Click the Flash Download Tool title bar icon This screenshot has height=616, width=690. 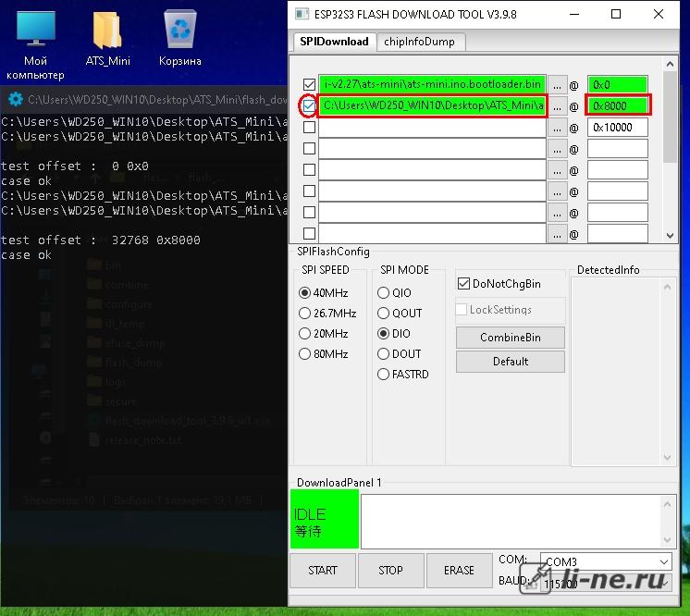click(302, 14)
